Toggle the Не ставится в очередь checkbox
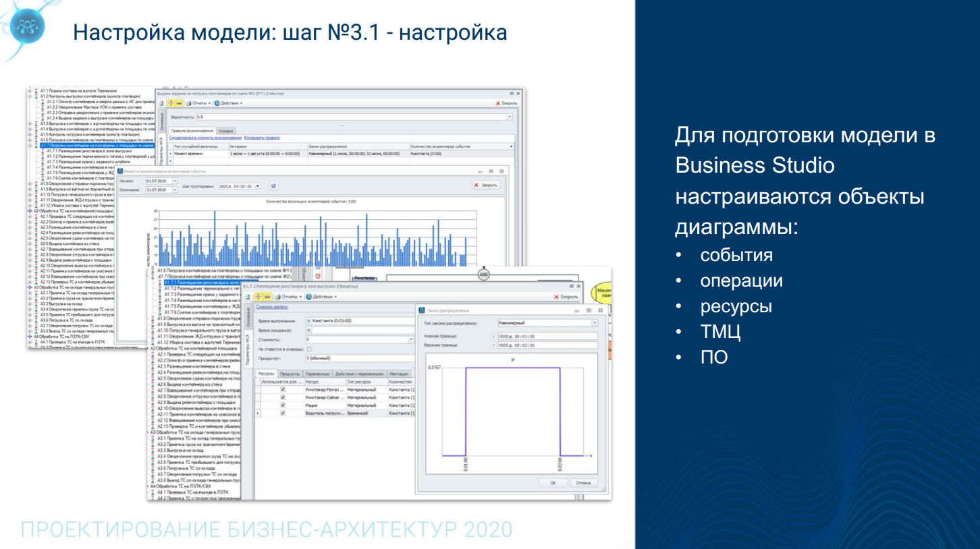The width and height of the screenshot is (980, 549). click(x=309, y=349)
